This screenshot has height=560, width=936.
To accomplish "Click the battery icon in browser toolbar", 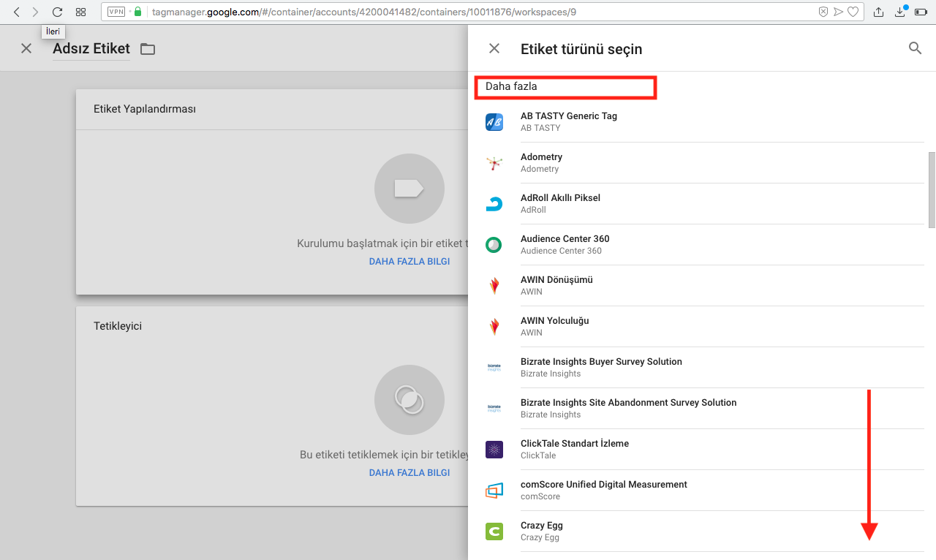I will 921,12.
